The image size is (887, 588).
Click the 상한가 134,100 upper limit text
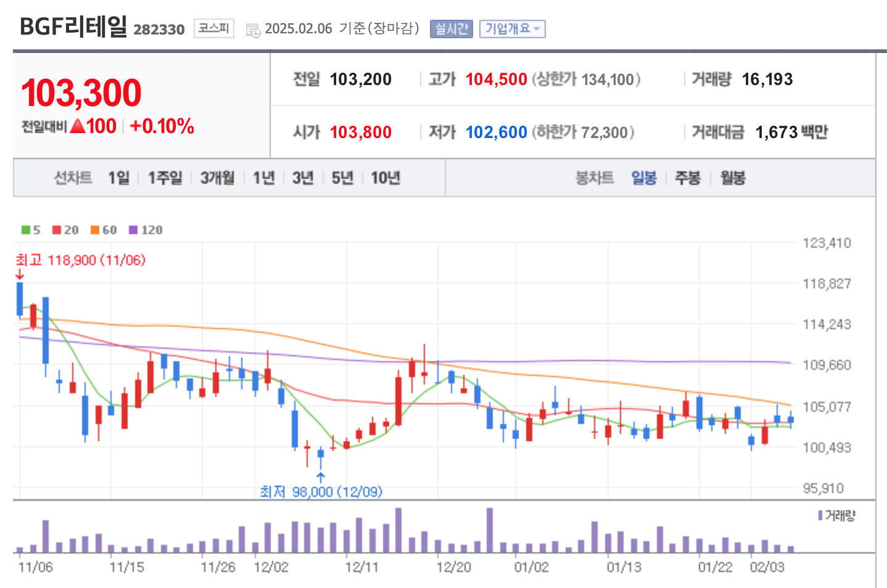point(587,80)
